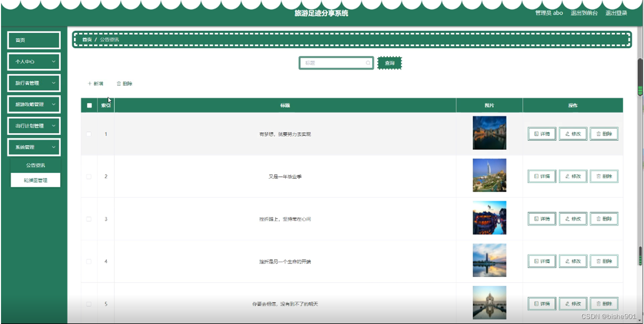
Task: Click 修改 for row 4
Action: point(573,261)
